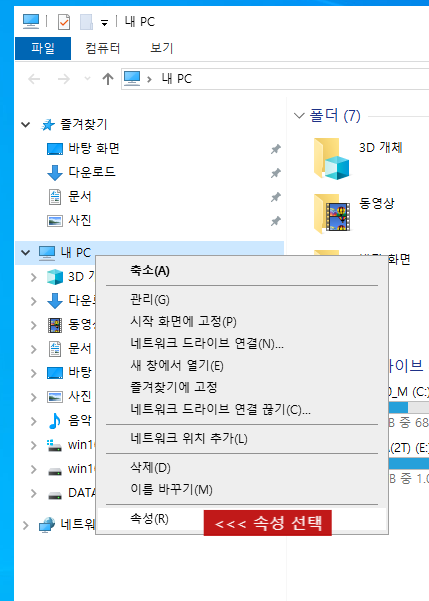Open 다운로드 in quick access
Viewport: 429px width, 601px height.
click(x=92, y=172)
